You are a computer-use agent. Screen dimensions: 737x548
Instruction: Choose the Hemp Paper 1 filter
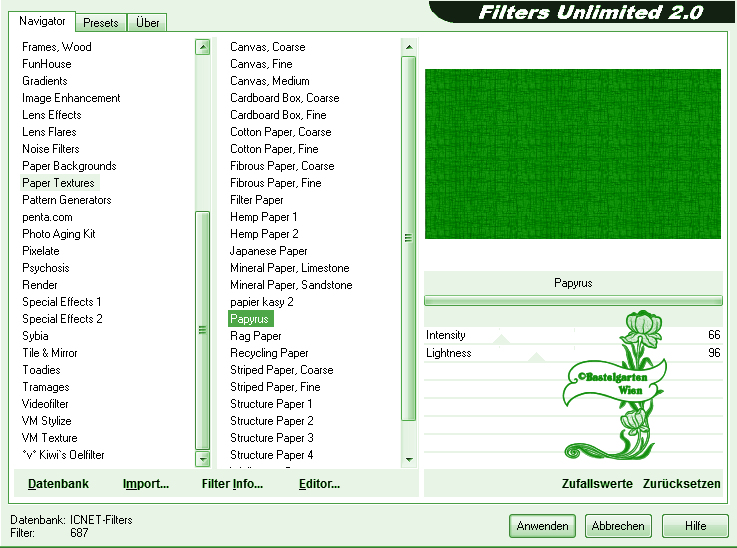coord(264,217)
